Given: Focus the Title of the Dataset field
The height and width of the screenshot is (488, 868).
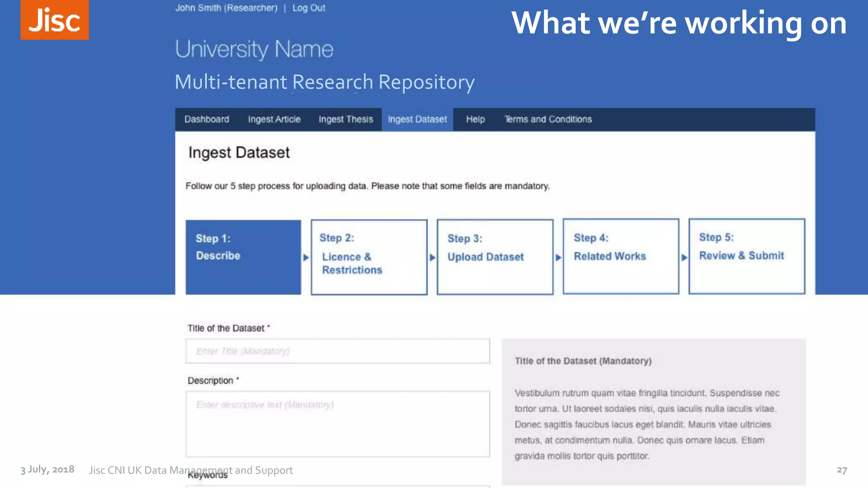Looking at the screenshot, I should pyautogui.click(x=338, y=351).
